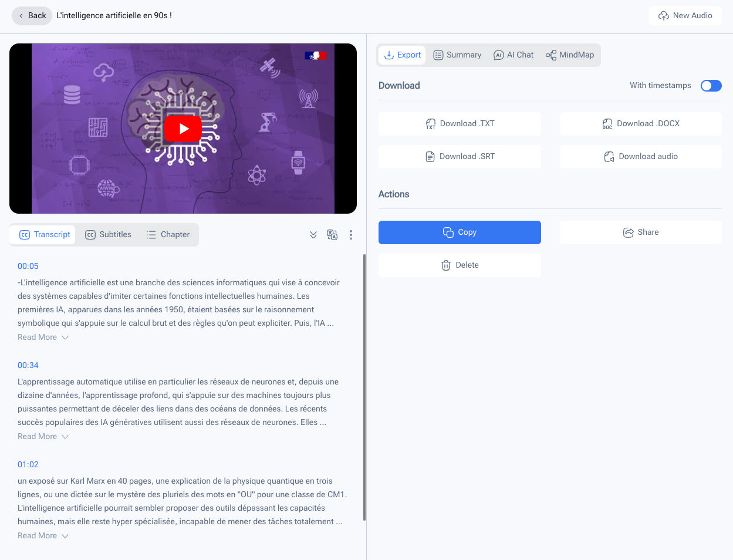Image resolution: width=733 pixels, height=560 pixels.
Task: Download the transcript as .DOCX
Action: pyautogui.click(x=640, y=124)
